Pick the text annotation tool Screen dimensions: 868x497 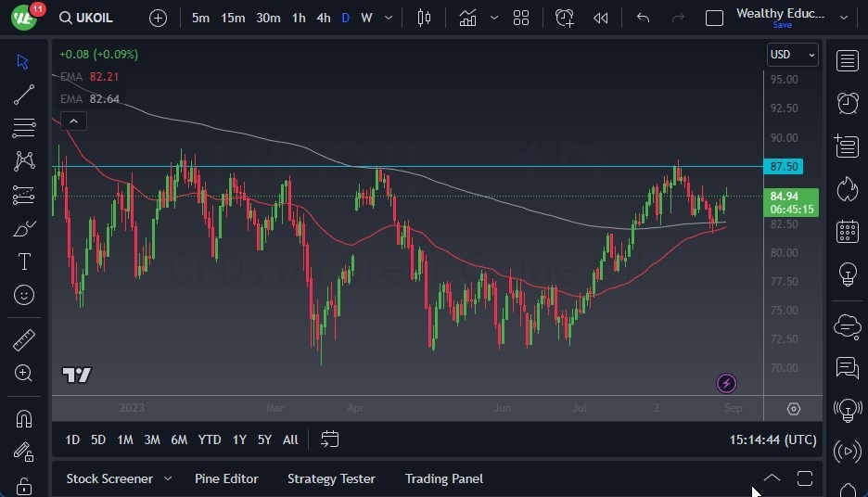coord(24,261)
